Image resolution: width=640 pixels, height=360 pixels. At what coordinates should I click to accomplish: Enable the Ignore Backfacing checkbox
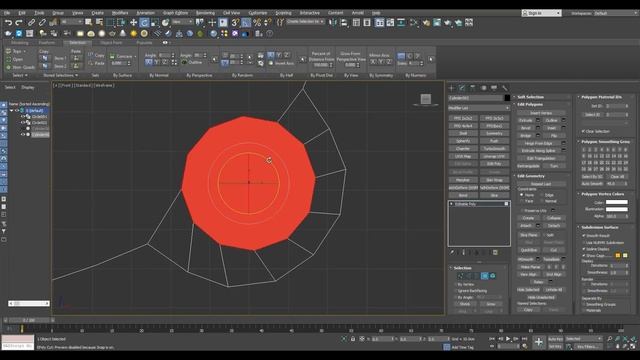456,291
